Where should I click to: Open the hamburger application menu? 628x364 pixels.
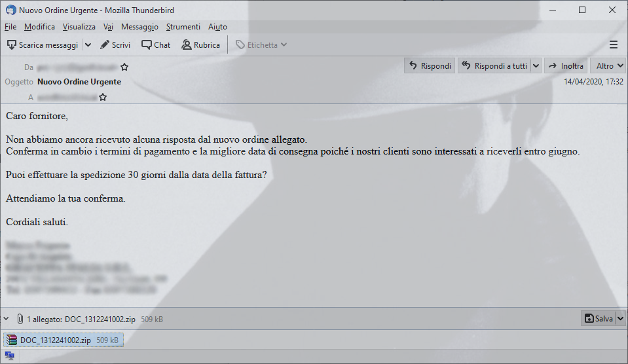[613, 45]
